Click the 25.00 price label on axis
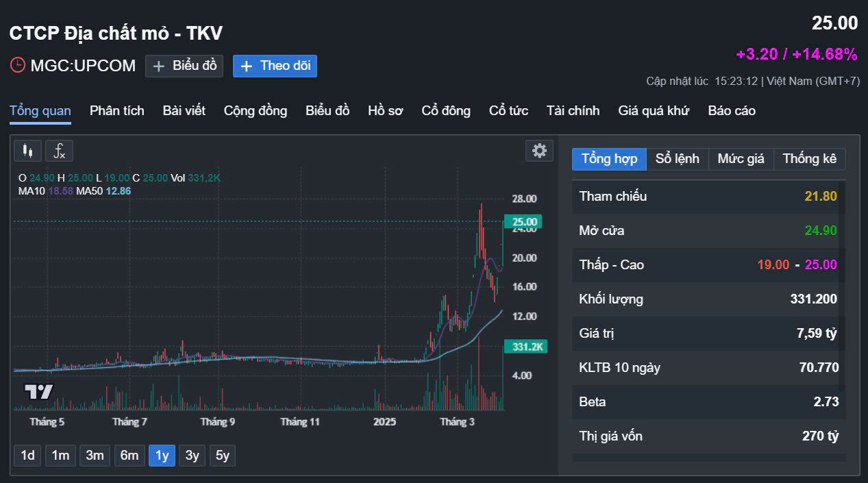The image size is (868, 483). point(523,222)
